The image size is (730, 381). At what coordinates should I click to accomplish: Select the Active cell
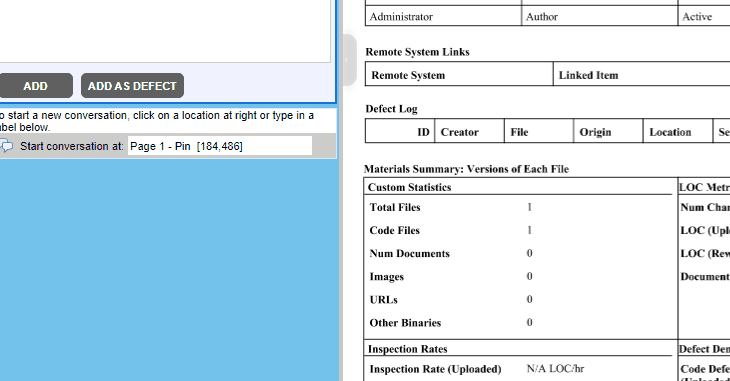click(704, 17)
